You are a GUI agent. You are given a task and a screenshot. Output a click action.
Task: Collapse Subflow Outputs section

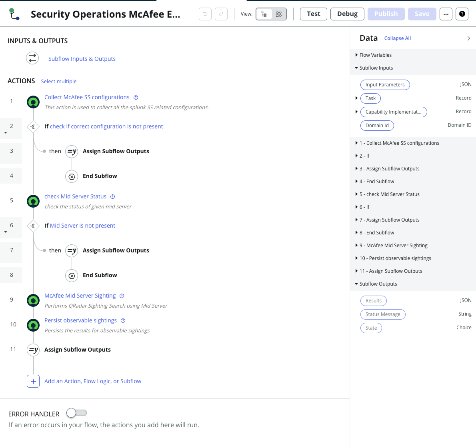(x=356, y=284)
